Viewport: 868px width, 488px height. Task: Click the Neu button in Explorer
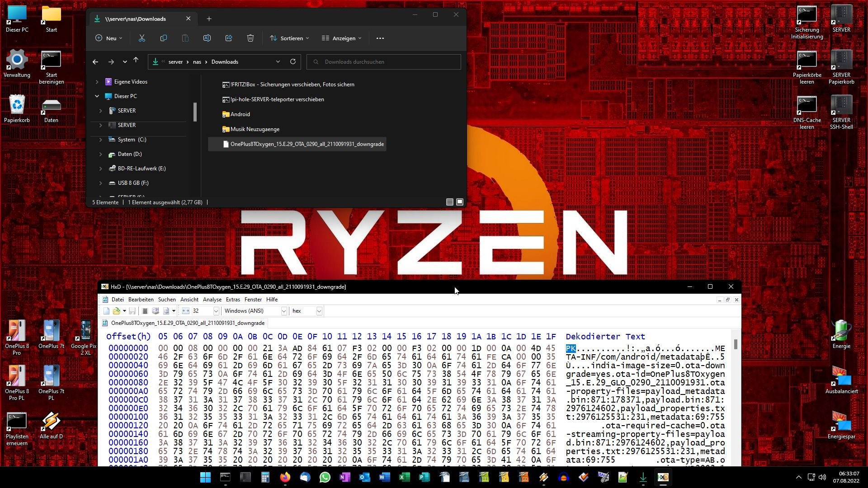click(109, 38)
